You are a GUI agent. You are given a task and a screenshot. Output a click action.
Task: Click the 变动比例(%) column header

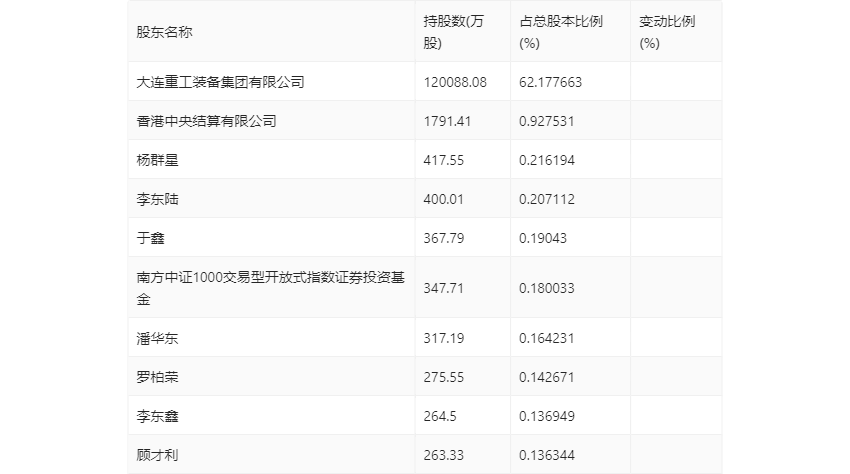click(667, 32)
